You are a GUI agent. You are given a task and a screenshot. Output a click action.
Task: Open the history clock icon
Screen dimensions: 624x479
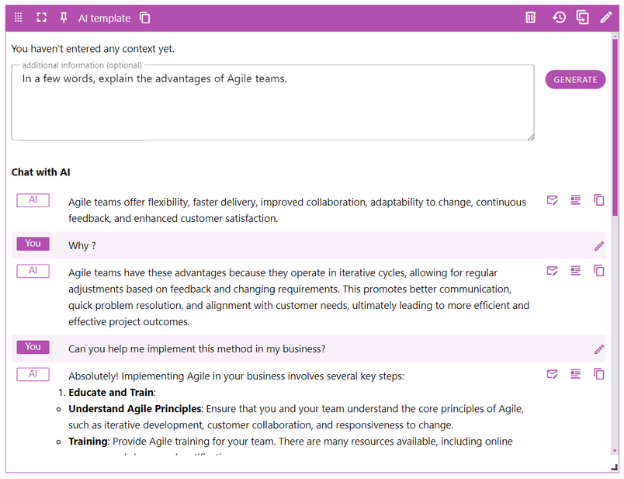559,18
